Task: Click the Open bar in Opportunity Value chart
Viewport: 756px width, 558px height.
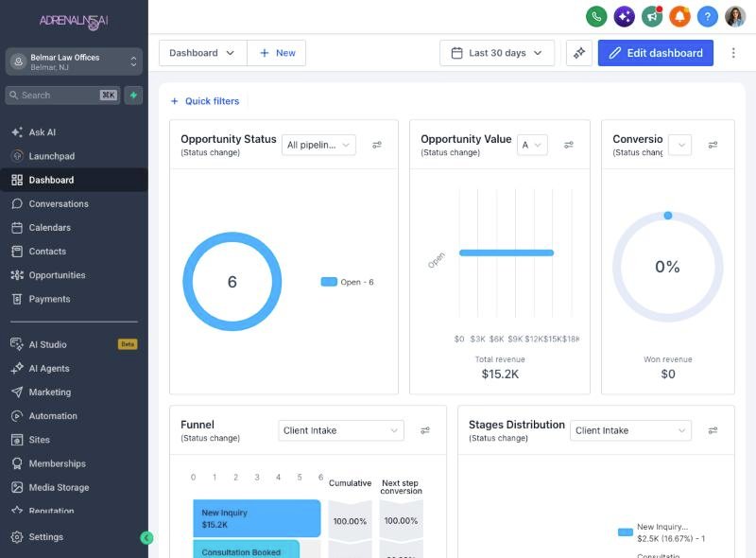Action: click(507, 253)
